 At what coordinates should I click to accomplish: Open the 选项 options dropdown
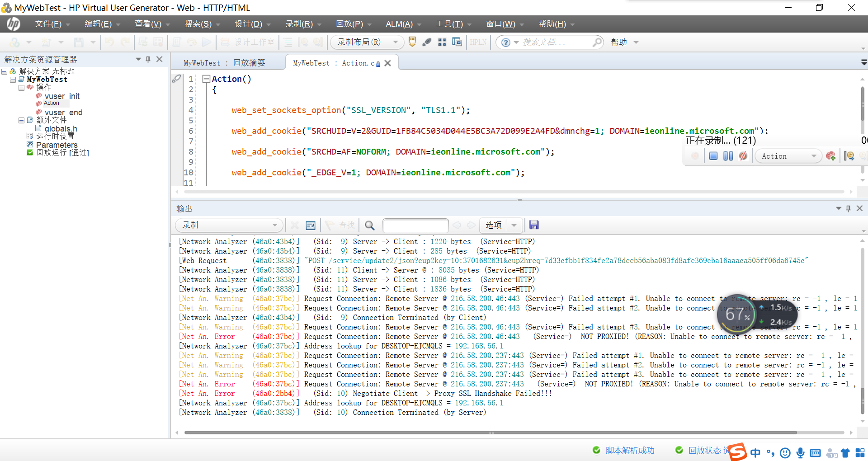point(500,225)
